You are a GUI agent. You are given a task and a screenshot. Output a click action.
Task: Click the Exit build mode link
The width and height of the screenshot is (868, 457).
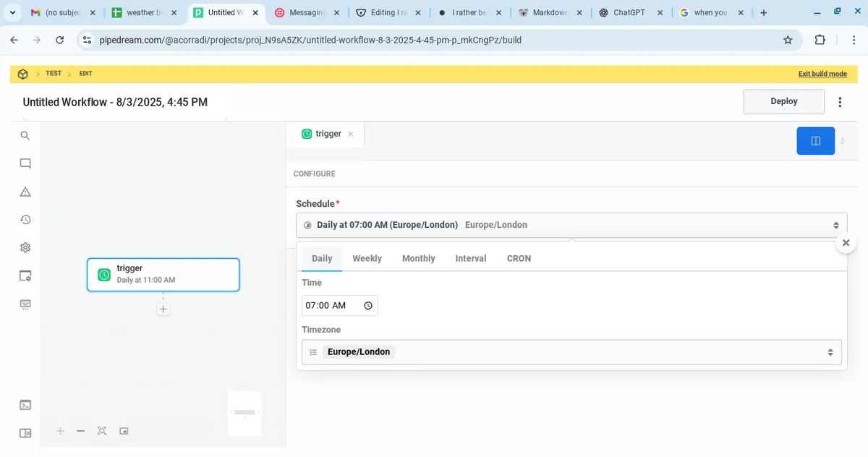coord(822,74)
